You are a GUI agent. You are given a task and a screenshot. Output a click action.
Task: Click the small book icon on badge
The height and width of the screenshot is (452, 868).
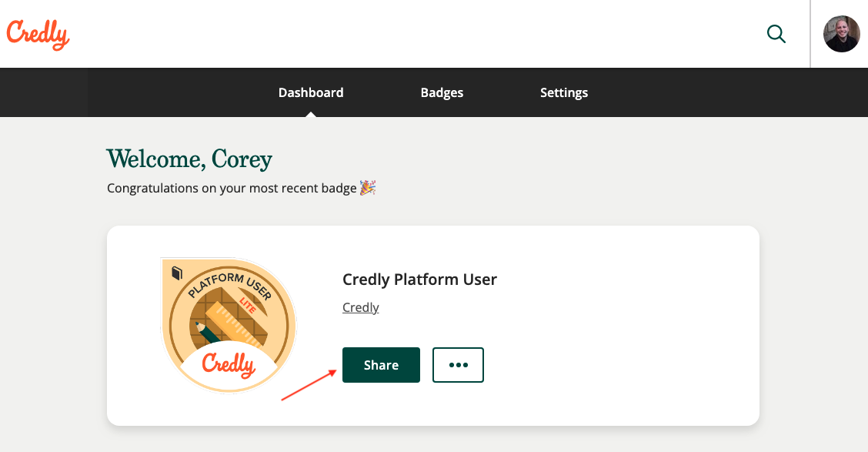click(176, 273)
